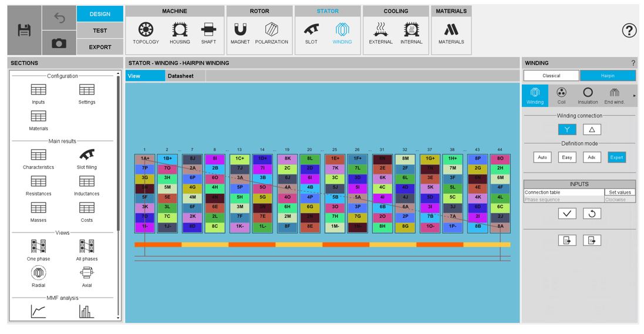This screenshot has width=644, height=334.
Task: Expand more winding tabs arrow
Action: [x=634, y=96]
